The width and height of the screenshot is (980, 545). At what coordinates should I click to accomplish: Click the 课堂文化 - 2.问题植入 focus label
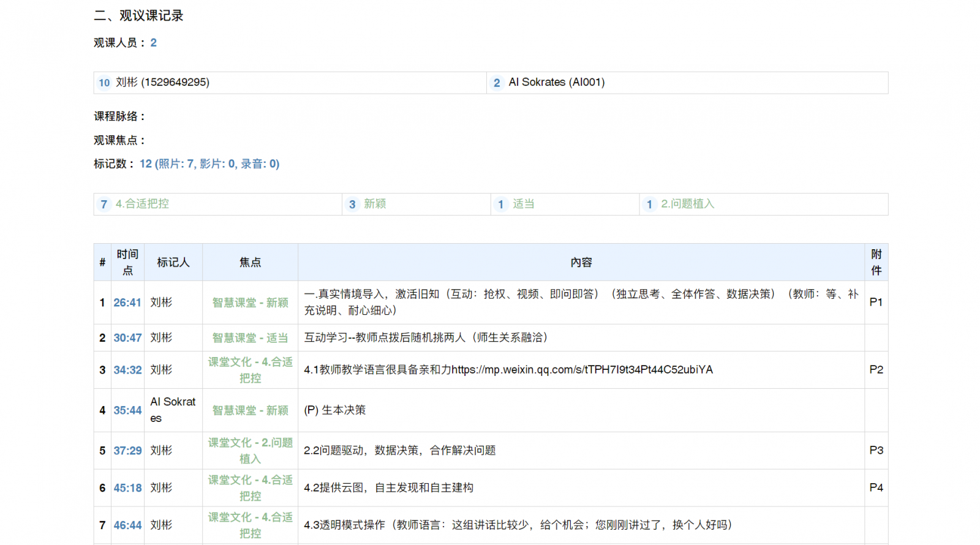[250, 451]
